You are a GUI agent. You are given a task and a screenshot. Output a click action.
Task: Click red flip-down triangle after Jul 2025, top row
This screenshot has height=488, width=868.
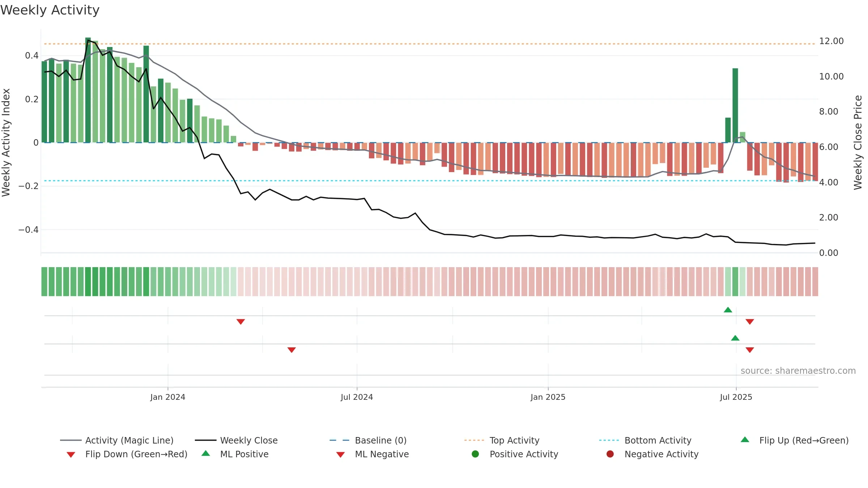750,321
